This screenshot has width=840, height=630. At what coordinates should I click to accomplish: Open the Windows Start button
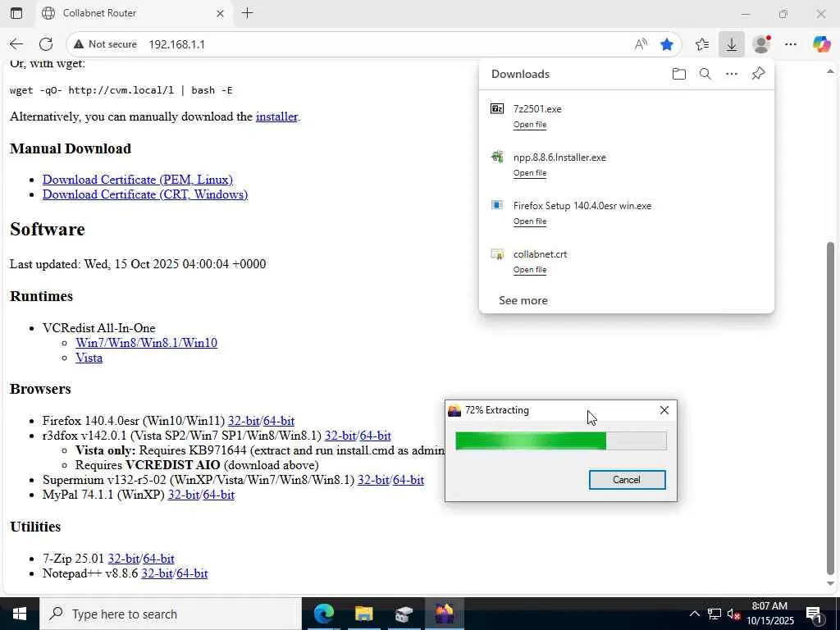(x=20, y=614)
